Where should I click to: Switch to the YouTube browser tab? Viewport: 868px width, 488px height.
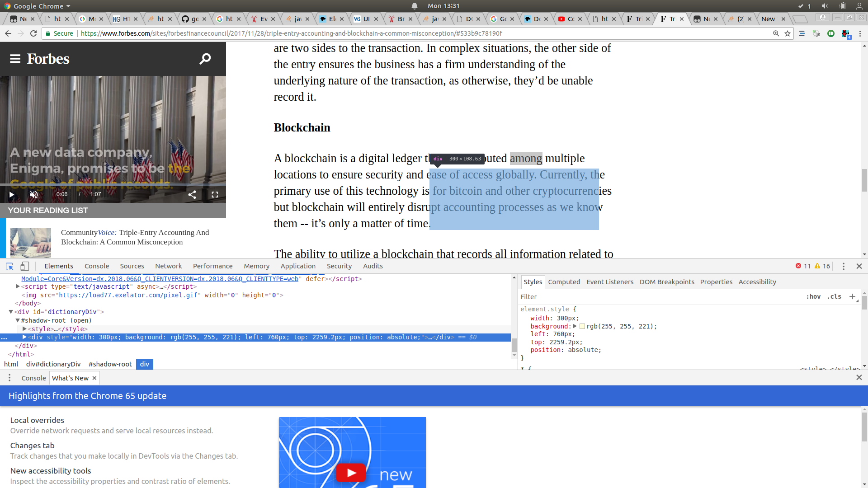coord(570,19)
